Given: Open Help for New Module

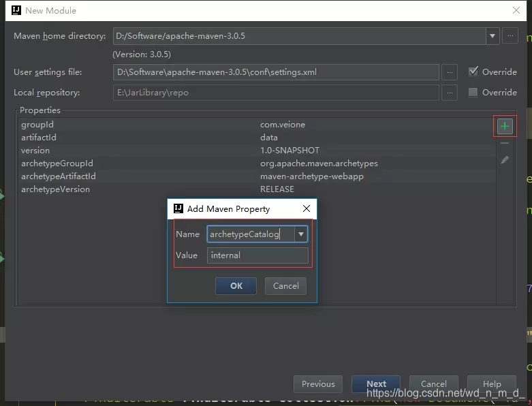Looking at the screenshot, I should [x=492, y=384].
